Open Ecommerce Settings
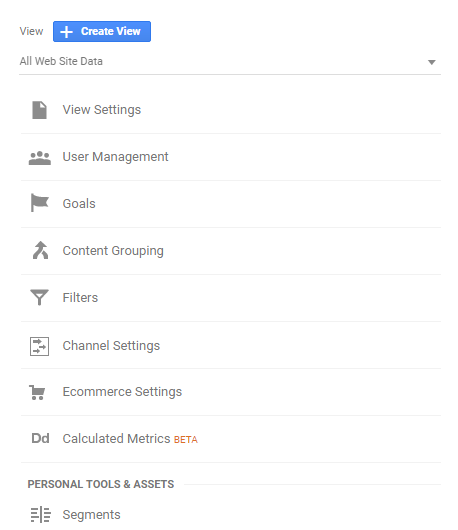The width and height of the screenshot is (458, 530). pos(122,392)
